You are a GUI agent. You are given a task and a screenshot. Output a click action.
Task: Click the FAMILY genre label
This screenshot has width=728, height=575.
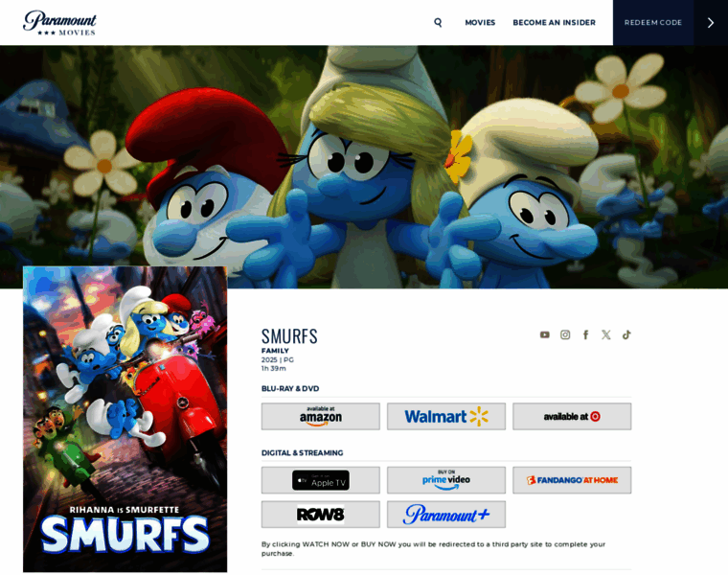[275, 351]
